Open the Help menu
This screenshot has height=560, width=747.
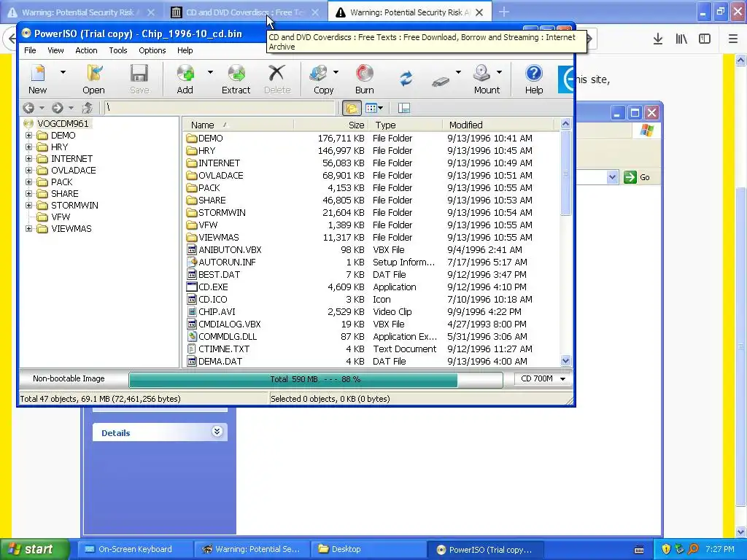pos(185,50)
